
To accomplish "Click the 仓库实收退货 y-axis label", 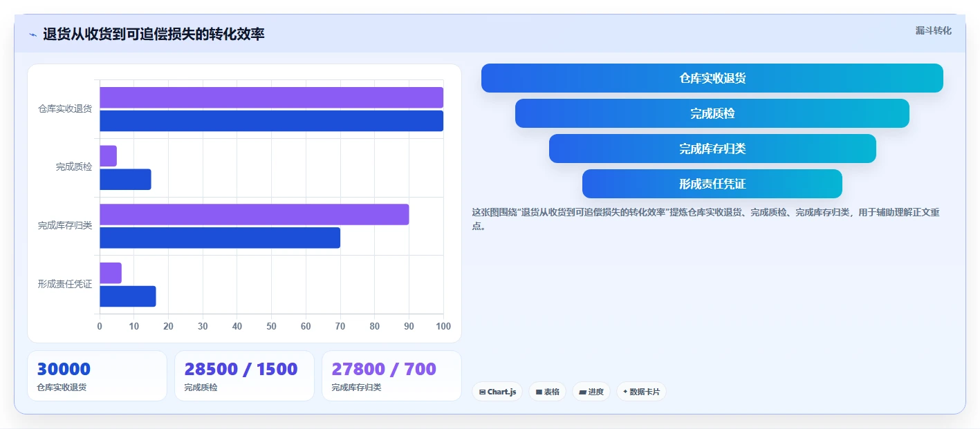I will [x=65, y=109].
